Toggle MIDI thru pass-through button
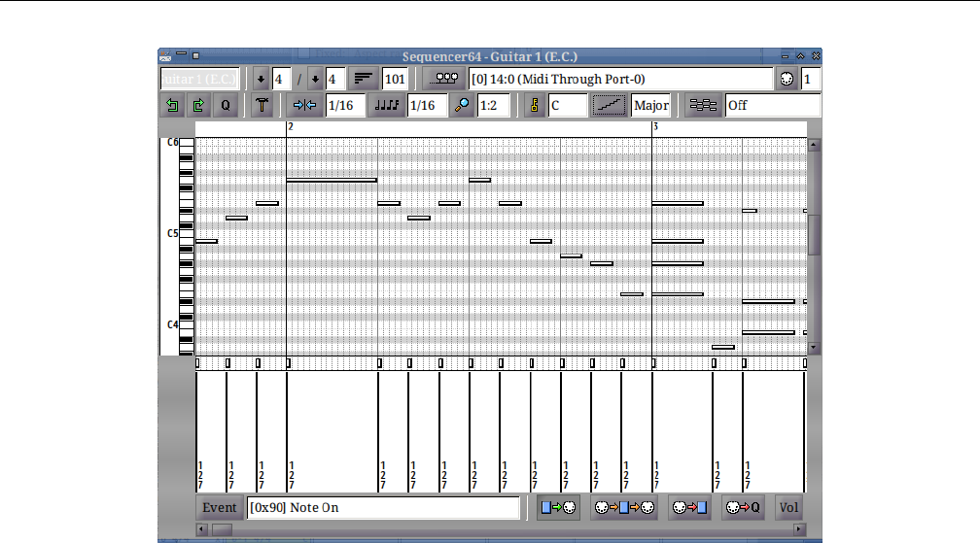 pos(624,507)
